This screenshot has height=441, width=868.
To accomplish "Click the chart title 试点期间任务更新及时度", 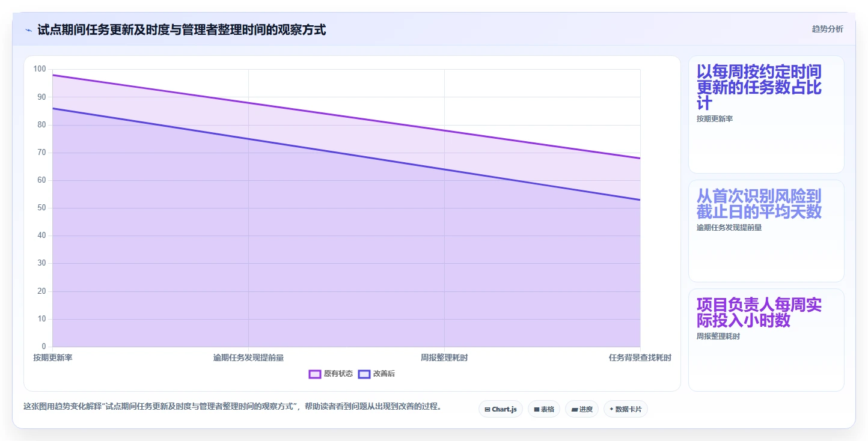I will coord(182,29).
